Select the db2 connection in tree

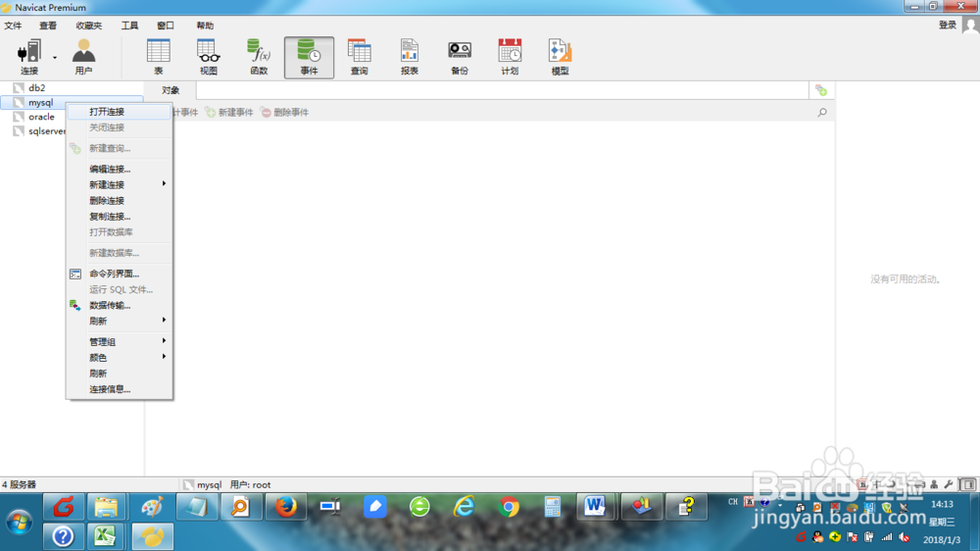tap(37, 88)
